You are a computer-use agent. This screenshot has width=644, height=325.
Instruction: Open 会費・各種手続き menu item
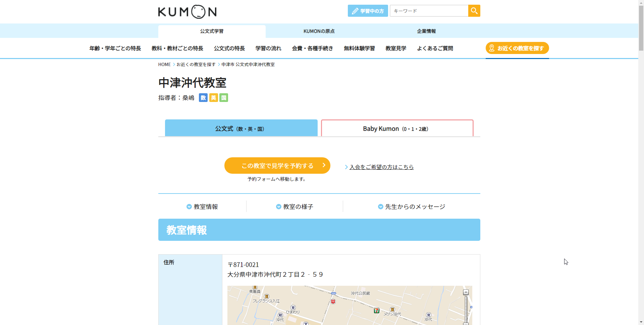coord(313,48)
